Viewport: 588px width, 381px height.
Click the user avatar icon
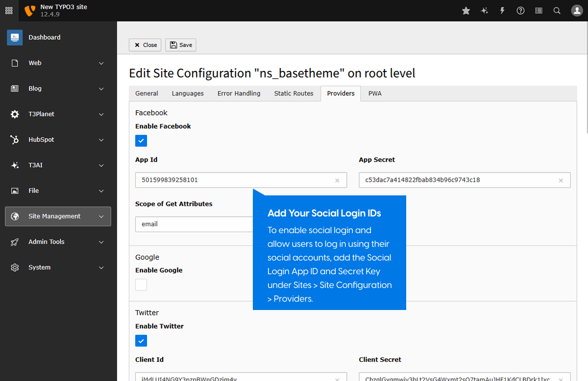[x=576, y=11]
